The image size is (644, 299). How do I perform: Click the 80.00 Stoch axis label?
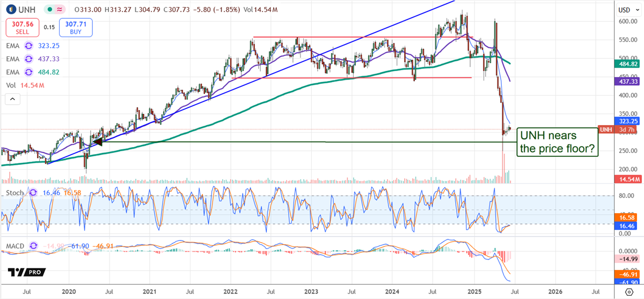pos(626,196)
